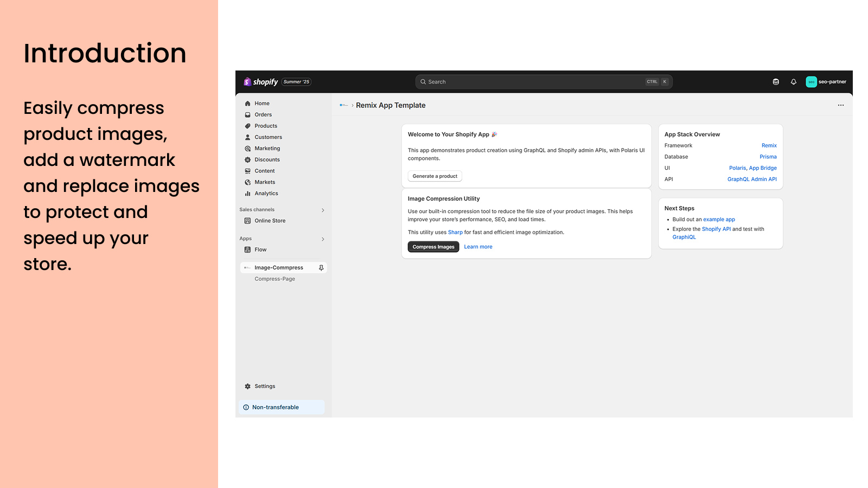Go to Home in the sidebar

tap(262, 104)
